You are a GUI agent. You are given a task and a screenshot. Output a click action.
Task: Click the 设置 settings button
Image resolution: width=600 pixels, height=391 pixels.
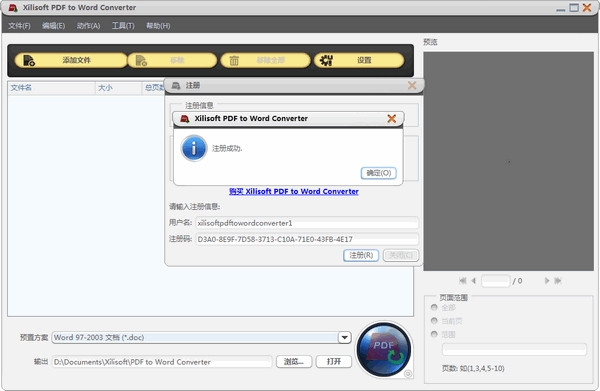point(359,60)
